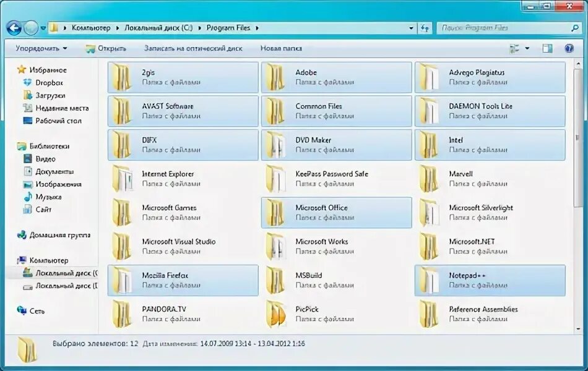Select the Microsoft Visual Studio folder icon
This screenshot has height=371, width=588.
(123, 247)
